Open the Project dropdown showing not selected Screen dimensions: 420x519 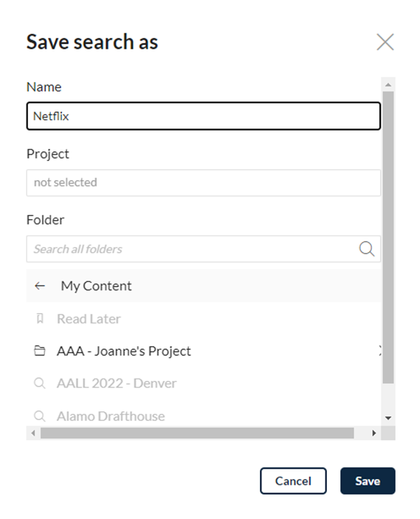pyautogui.click(x=204, y=182)
